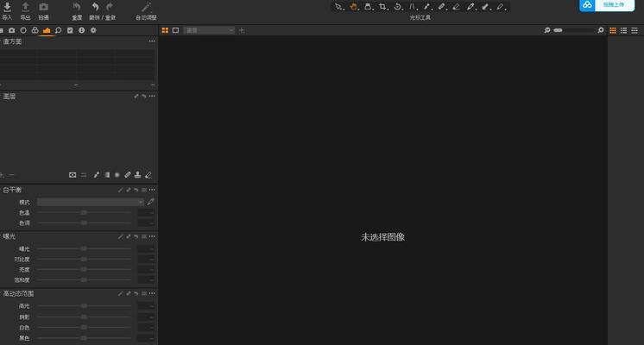The image size is (644, 345).
Task: Open the orange Exposure tool tab
Action: [47, 30]
